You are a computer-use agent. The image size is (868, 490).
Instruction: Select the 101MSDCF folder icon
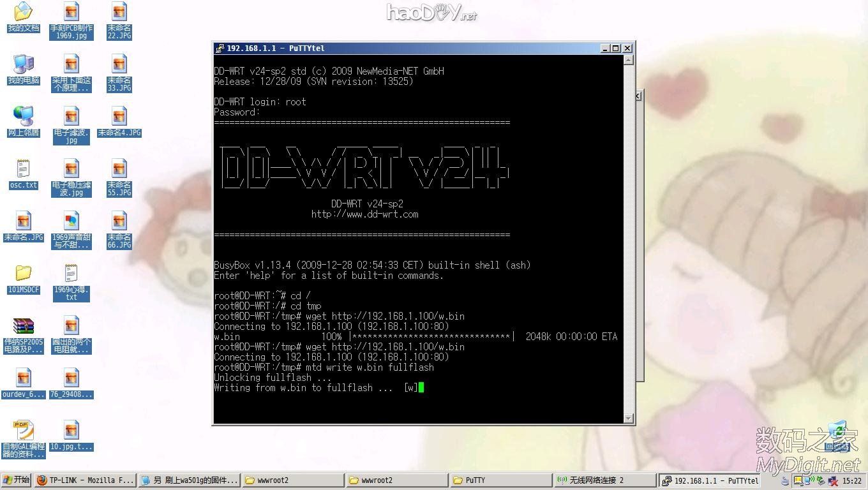(23, 274)
